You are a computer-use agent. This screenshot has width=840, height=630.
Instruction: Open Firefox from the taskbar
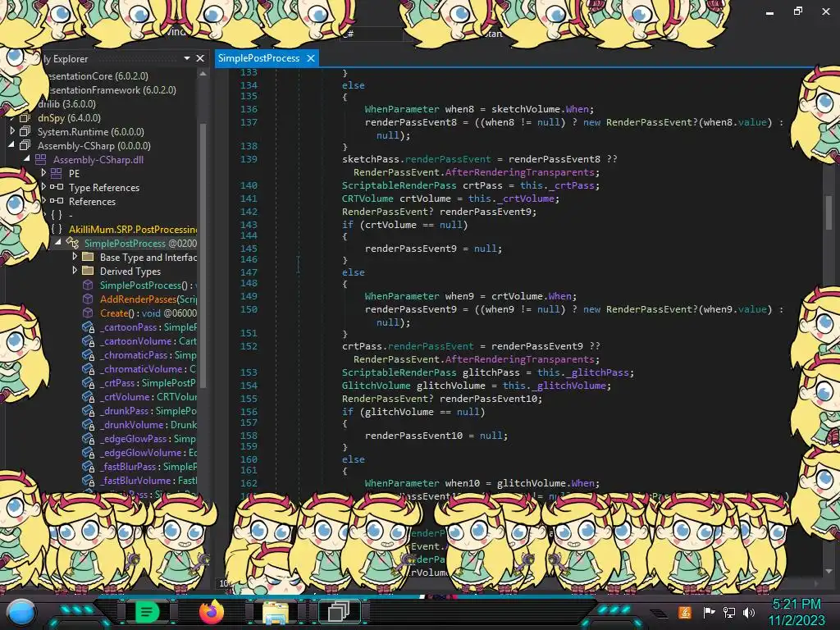coord(212,612)
